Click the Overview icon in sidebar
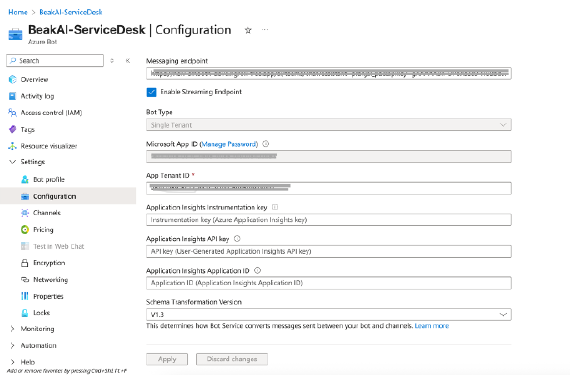This screenshot has height=377, width=570. [13, 79]
